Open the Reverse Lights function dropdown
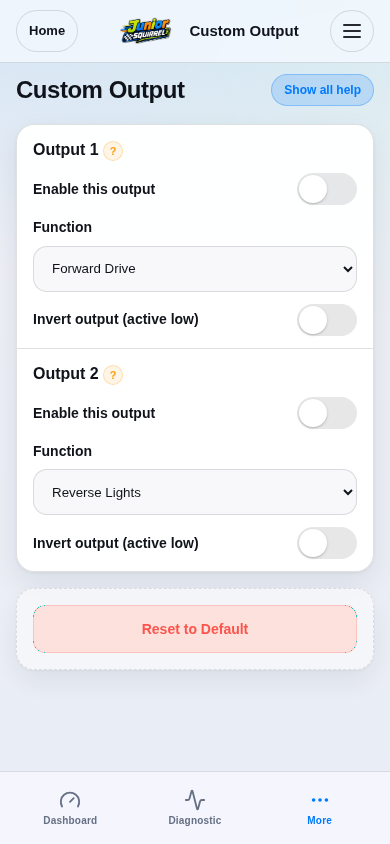The width and height of the screenshot is (390, 844). pos(195,492)
